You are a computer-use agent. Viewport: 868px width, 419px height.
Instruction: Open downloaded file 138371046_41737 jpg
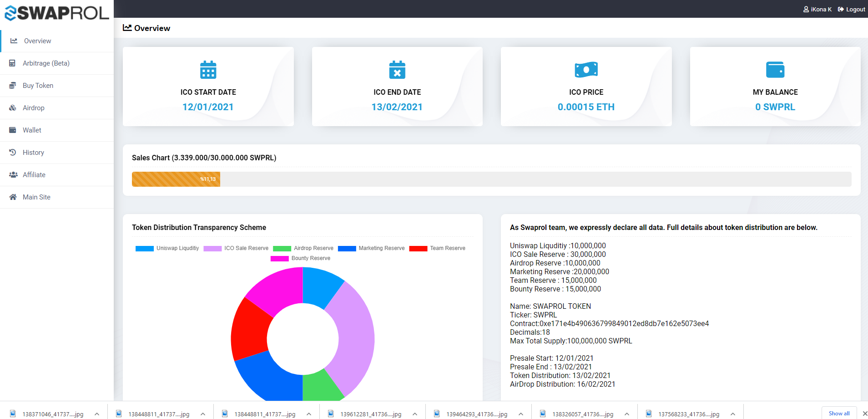pos(53,414)
